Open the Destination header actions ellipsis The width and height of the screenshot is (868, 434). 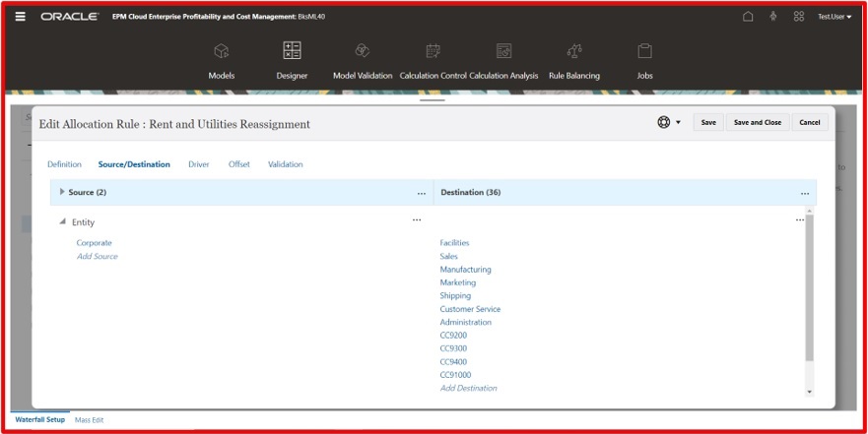(805, 194)
